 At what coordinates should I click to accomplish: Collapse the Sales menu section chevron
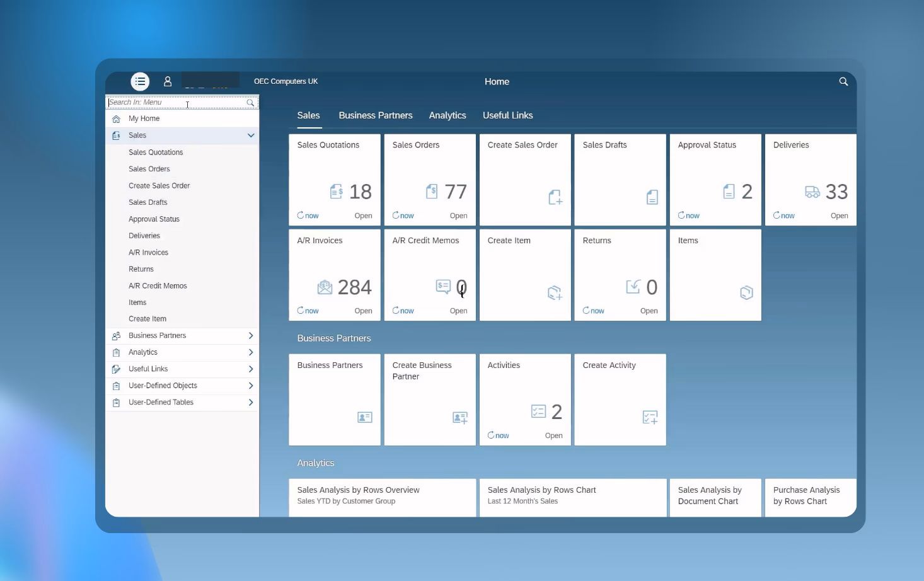pos(251,135)
